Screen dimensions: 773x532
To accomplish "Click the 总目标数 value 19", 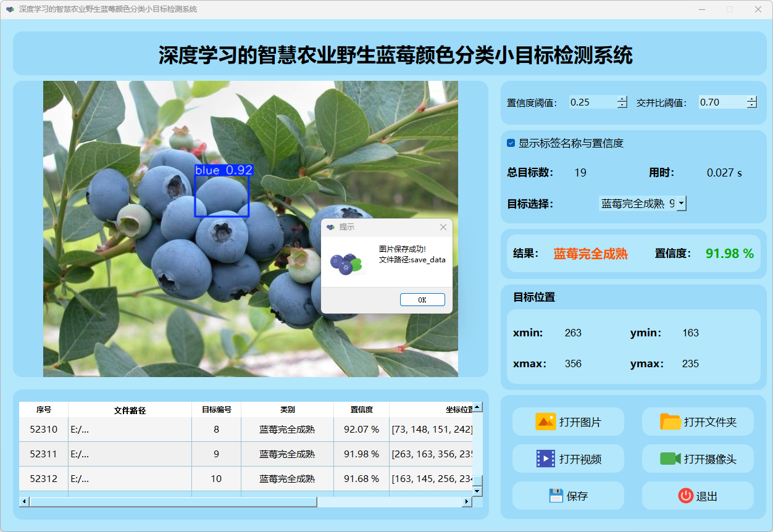I will click(580, 173).
